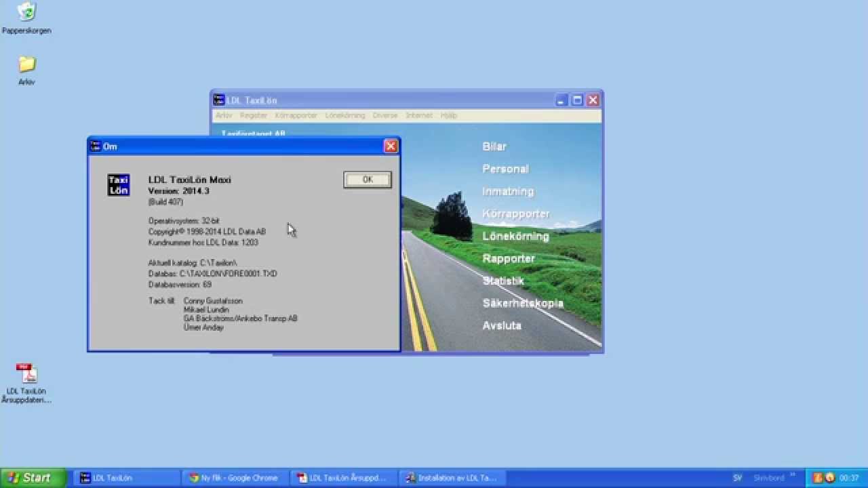This screenshot has height=488, width=868.
Task: Switch to Installation av LDL Ta... taskbar button
Action: pyautogui.click(x=453, y=478)
